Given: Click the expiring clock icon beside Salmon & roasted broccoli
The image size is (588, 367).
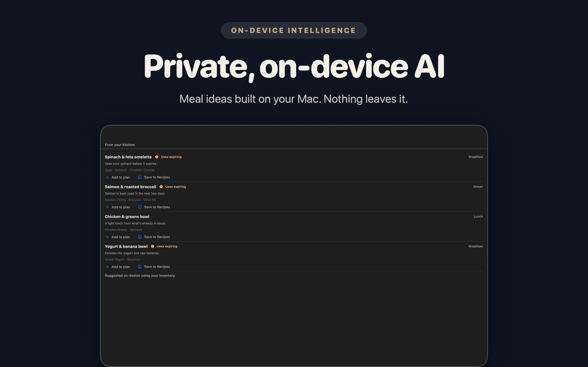Looking at the screenshot, I should (161, 187).
